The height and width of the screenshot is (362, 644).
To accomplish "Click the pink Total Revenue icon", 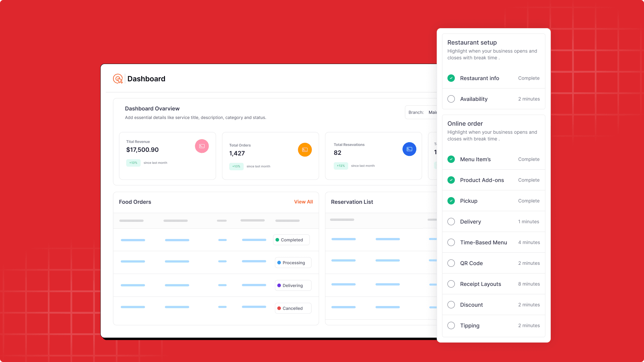I will pos(202,146).
